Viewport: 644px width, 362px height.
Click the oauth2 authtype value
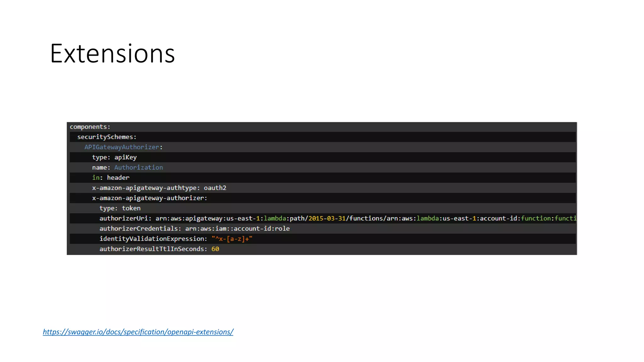click(215, 188)
